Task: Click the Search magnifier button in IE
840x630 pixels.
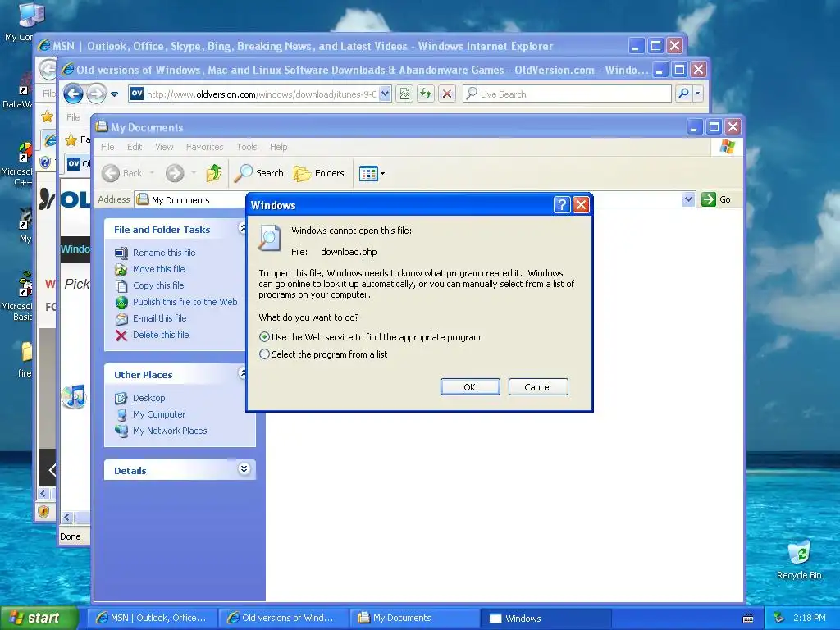Action: click(683, 94)
